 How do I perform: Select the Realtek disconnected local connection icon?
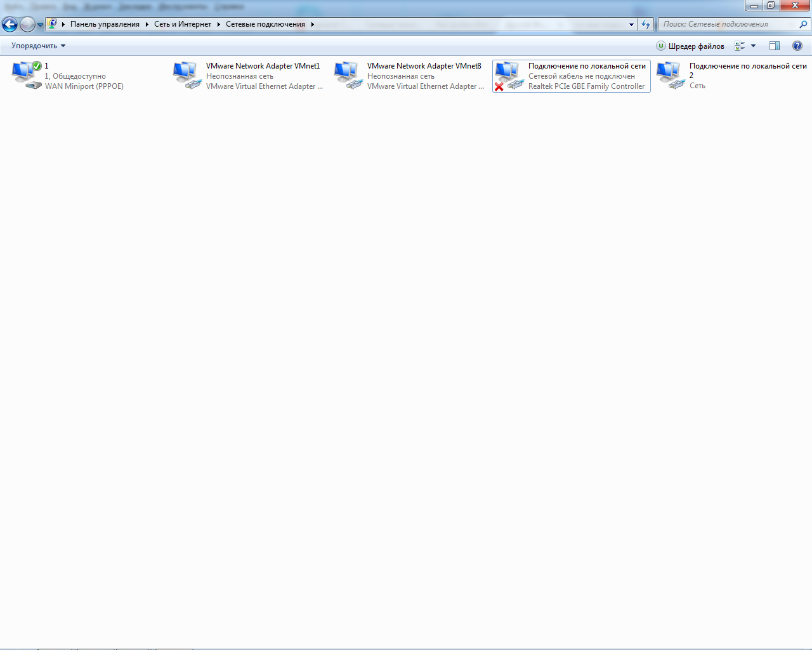[x=509, y=76]
